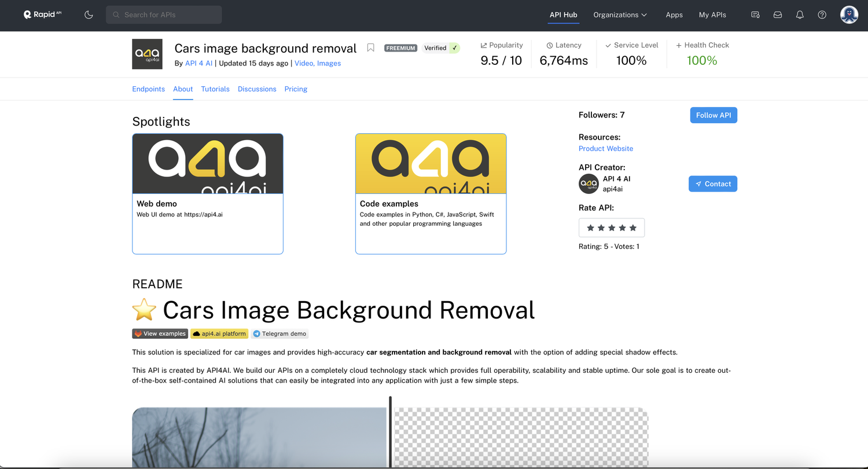Focus the Search for APIs field
Screen dimensions: 868x469
pos(164,14)
